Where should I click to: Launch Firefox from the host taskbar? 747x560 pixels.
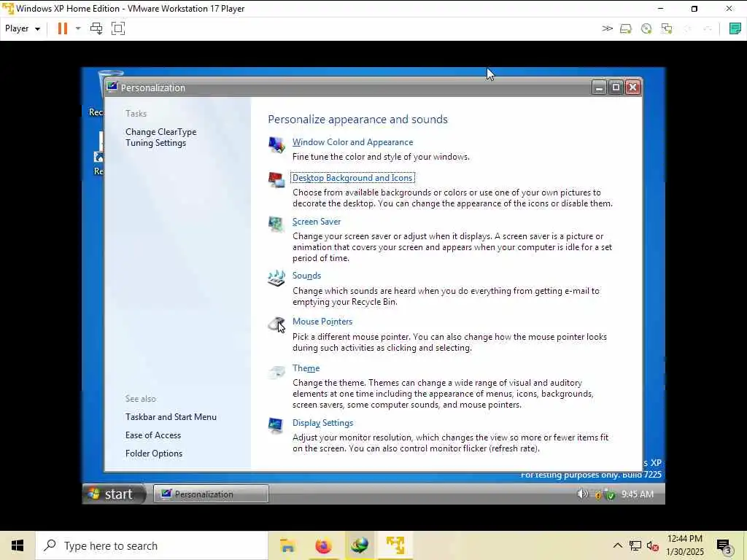323,545
